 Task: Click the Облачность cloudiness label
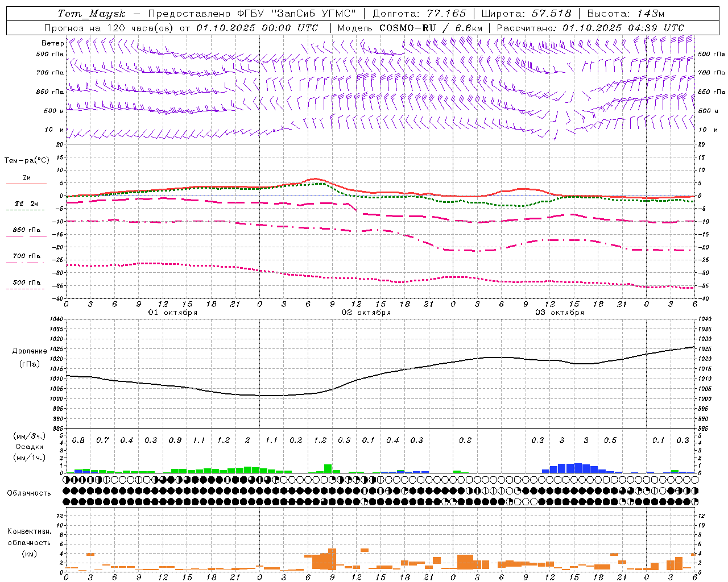click(x=29, y=493)
